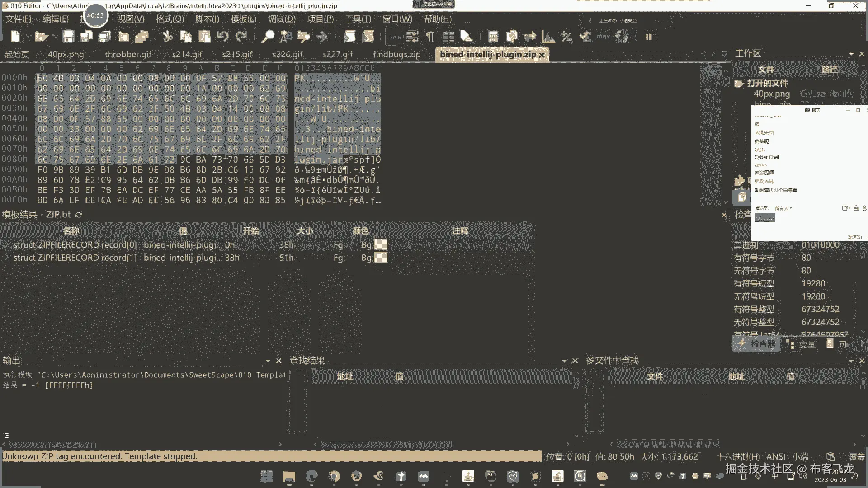Viewport: 868px width, 488px height.
Task: Open the 模板(L) menu
Action: (x=243, y=19)
